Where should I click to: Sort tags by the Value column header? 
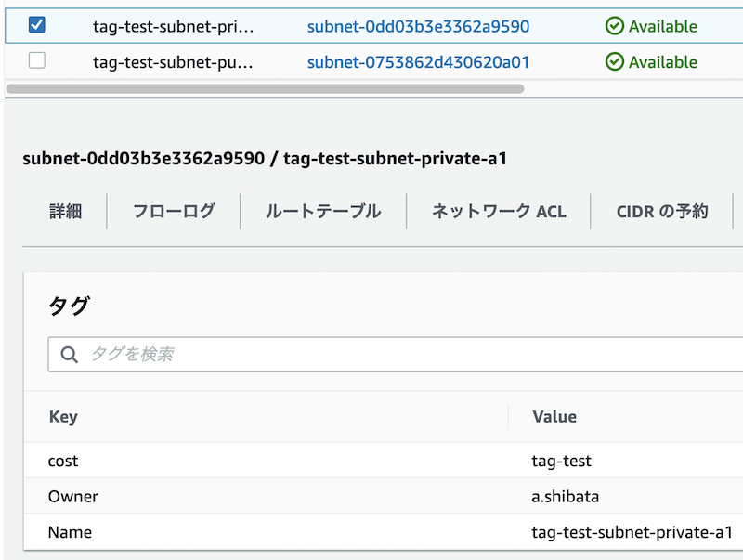click(x=554, y=417)
